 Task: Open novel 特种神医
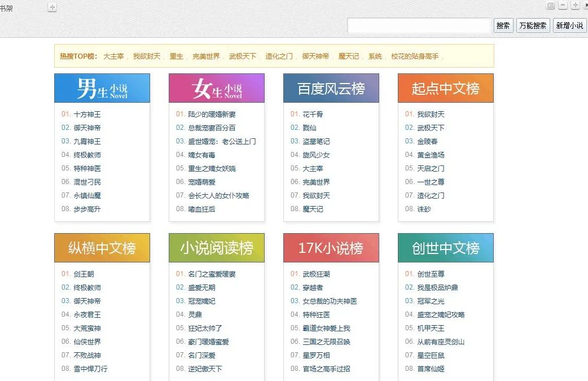coord(87,168)
